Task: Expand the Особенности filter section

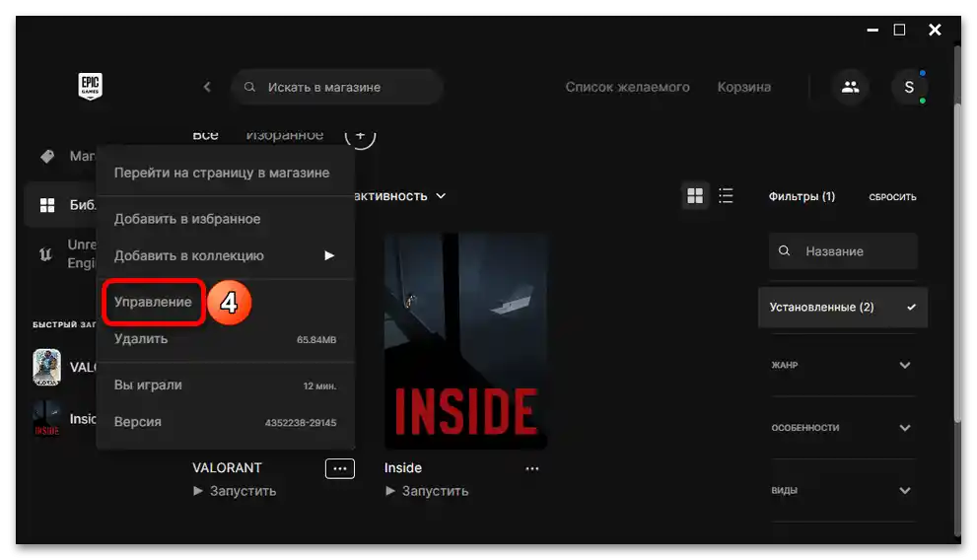Action: click(842, 428)
